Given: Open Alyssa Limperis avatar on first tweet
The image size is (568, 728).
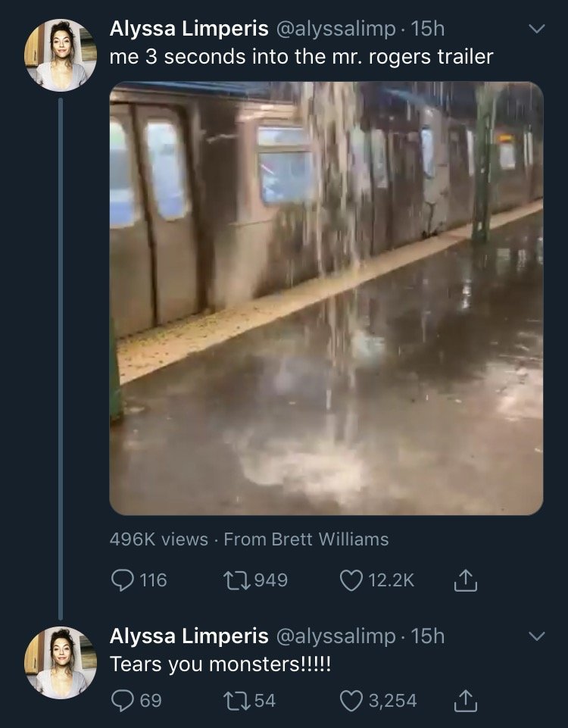Looking at the screenshot, I should tap(61, 55).
